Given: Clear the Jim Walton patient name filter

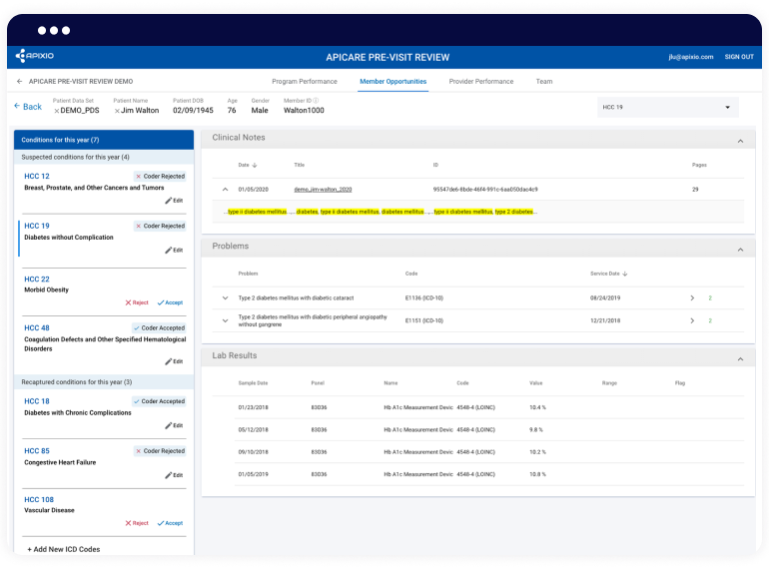Looking at the screenshot, I should pyautogui.click(x=117, y=111).
